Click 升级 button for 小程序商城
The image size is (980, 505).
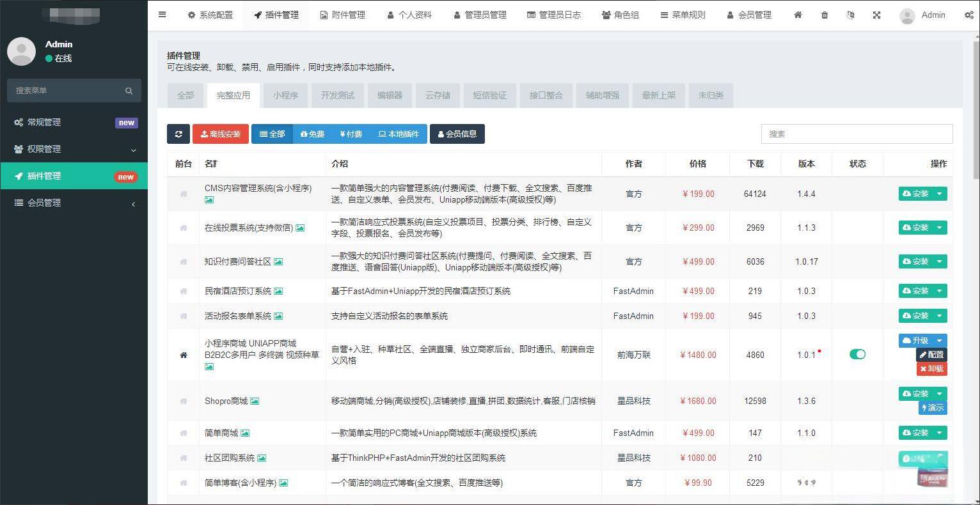click(915, 341)
